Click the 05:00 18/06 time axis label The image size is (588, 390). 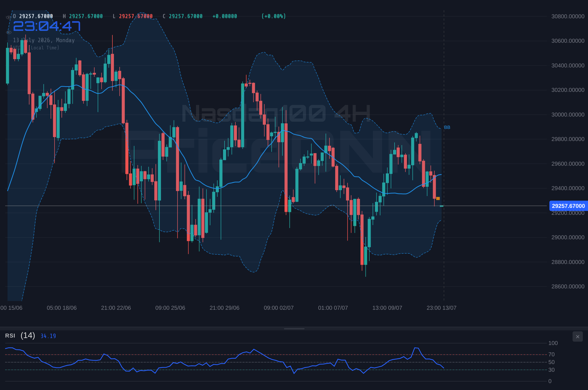[x=62, y=308]
